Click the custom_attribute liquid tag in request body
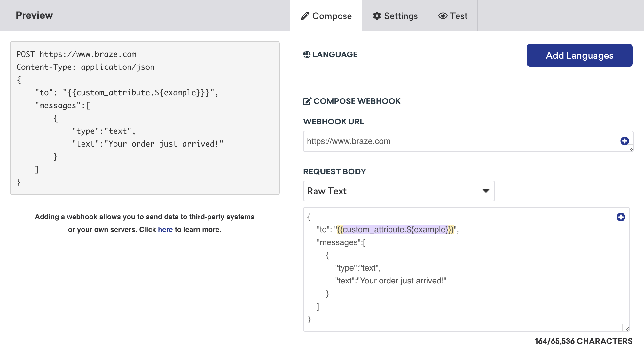 click(396, 229)
